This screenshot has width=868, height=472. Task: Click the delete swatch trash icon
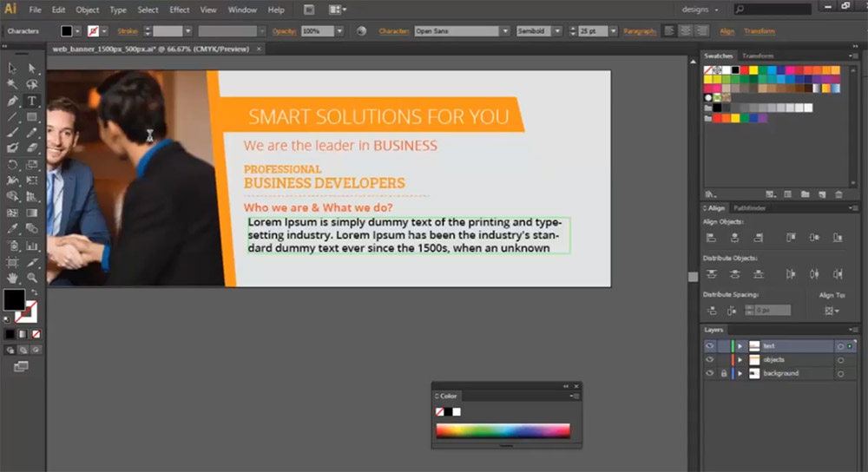[x=838, y=194]
